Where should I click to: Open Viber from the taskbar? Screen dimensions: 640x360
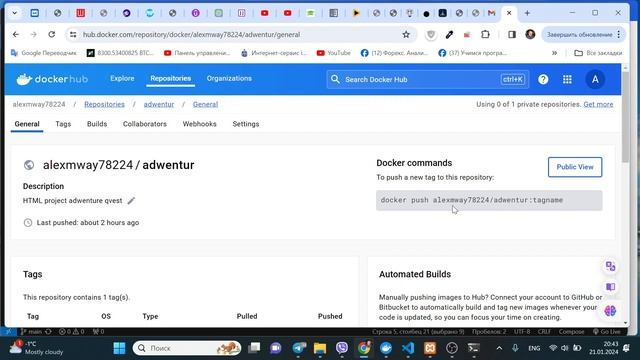coord(342,348)
